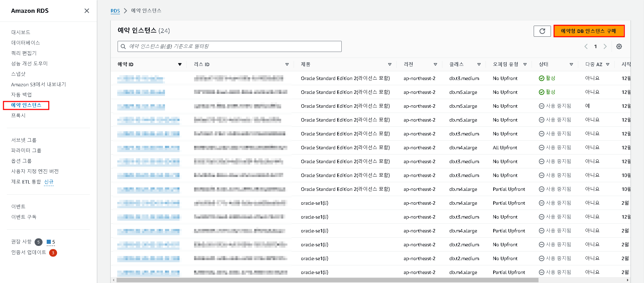Open 성능 개선 도우미 in sidebar
The width and height of the screenshot is (644, 283).
pyautogui.click(x=29, y=63)
